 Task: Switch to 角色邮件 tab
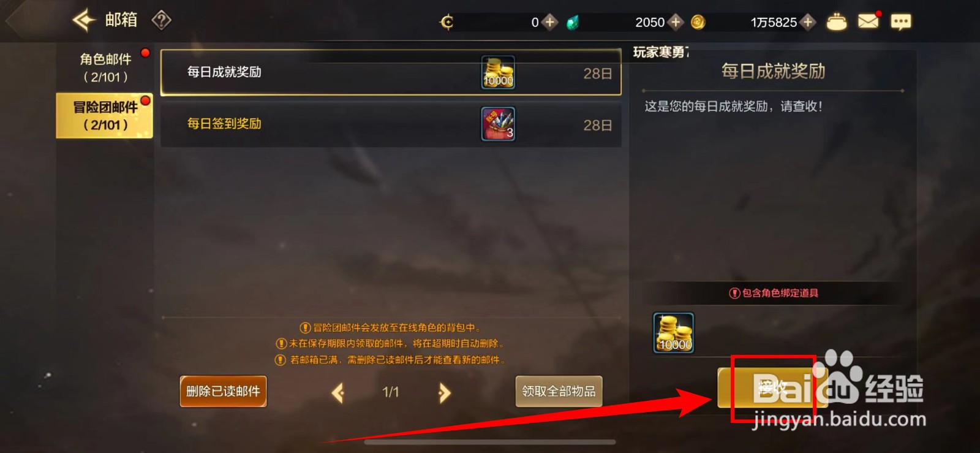click(105, 67)
